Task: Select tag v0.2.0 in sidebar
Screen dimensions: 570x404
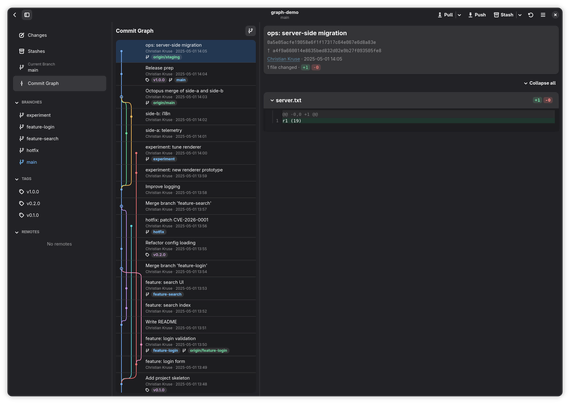Action: point(60,203)
